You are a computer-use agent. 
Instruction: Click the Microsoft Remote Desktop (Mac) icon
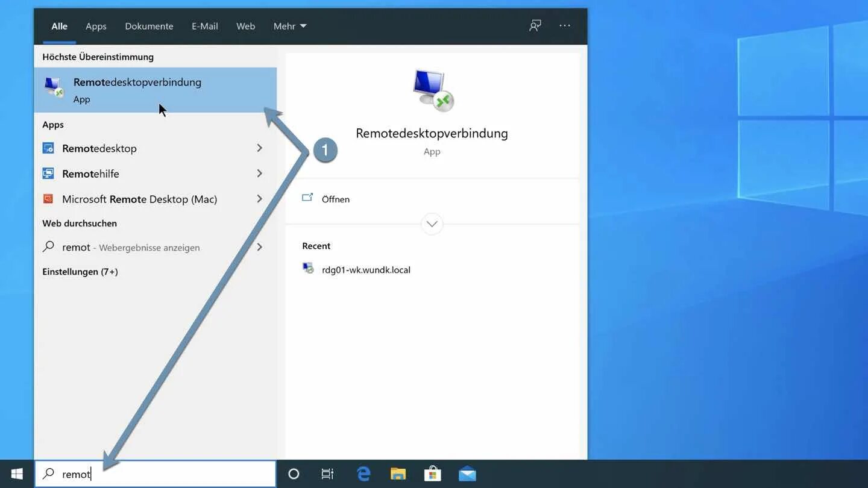(x=48, y=199)
